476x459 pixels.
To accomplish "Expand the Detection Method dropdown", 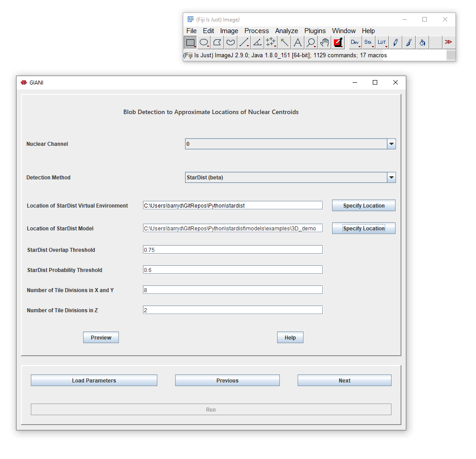I will 392,178.
